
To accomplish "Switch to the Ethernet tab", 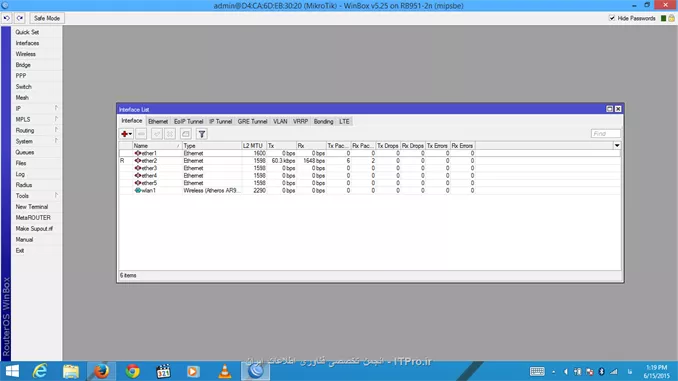I will pyautogui.click(x=158, y=122).
